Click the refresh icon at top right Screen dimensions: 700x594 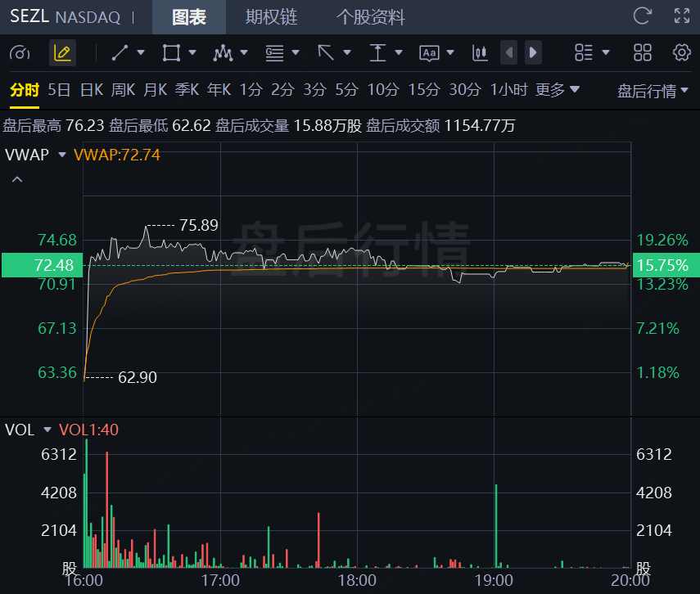click(x=643, y=16)
